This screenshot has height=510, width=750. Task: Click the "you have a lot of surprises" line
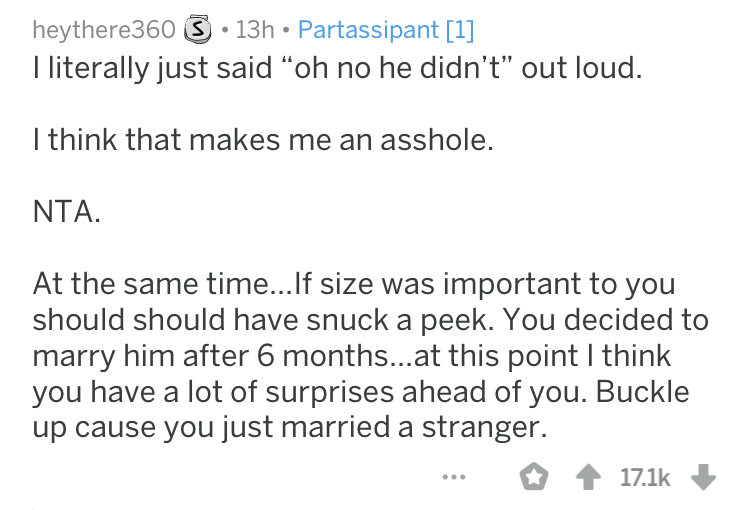[x=361, y=392]
